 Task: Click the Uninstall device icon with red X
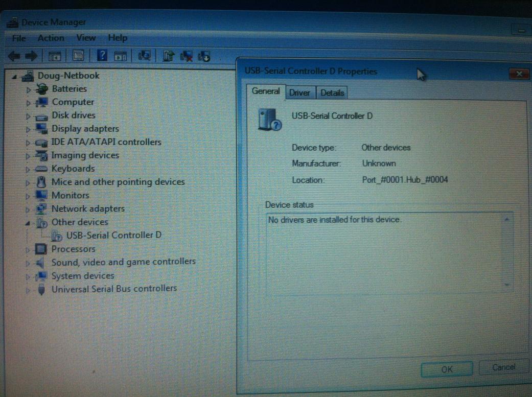click(187, 56)
